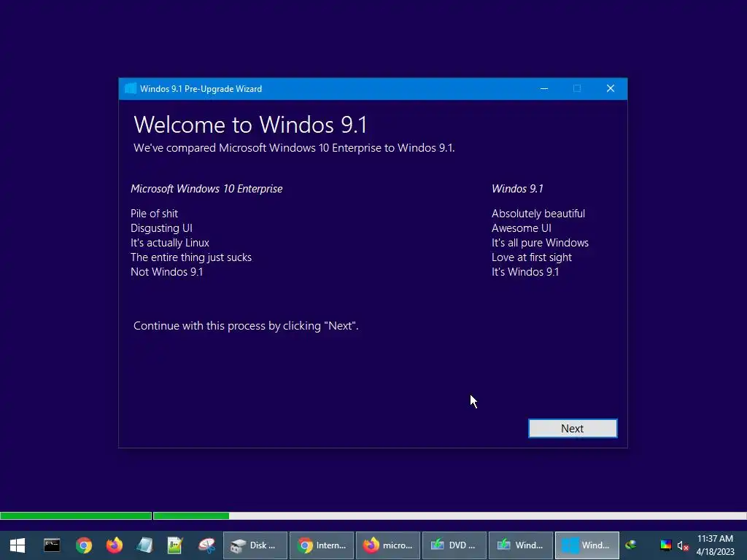Click the network tray icon
747x560 pixels.
pyautogui.click(x=631, y=545)
